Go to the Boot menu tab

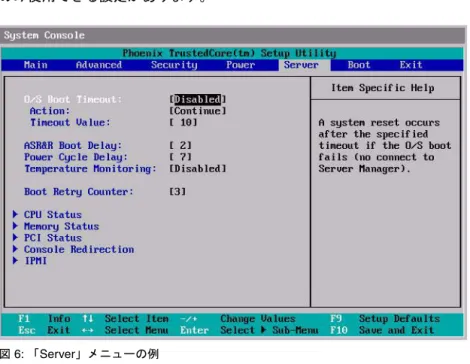click(359, 65)
